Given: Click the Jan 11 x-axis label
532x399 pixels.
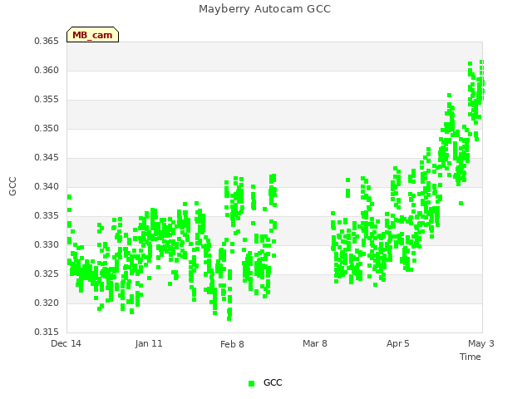Looking at the screenshot, I should coord(149,343).
